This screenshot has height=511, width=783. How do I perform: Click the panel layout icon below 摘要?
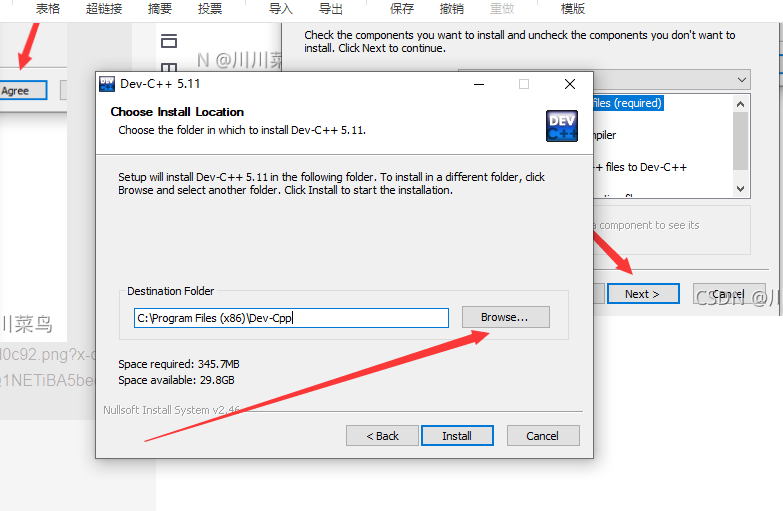[169, 40]
